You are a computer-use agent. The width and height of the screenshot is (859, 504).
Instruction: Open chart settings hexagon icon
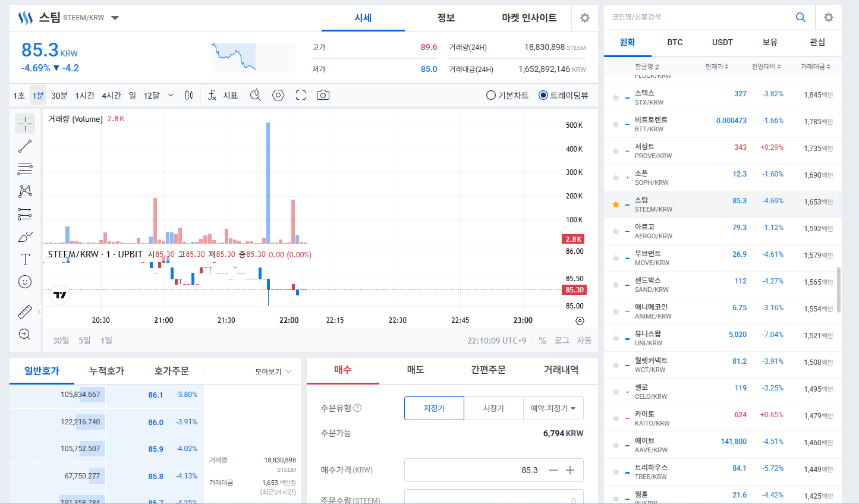point(278,95)
